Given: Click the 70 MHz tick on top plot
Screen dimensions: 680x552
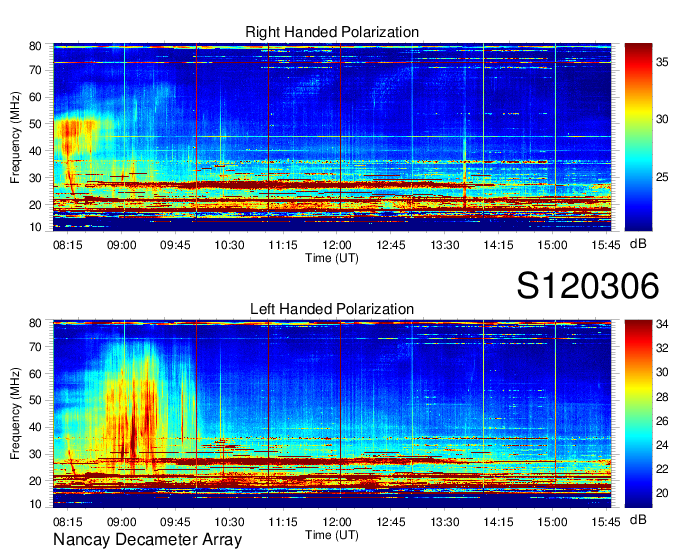Looking at the screenshot, I should click(x=35, y=70).
